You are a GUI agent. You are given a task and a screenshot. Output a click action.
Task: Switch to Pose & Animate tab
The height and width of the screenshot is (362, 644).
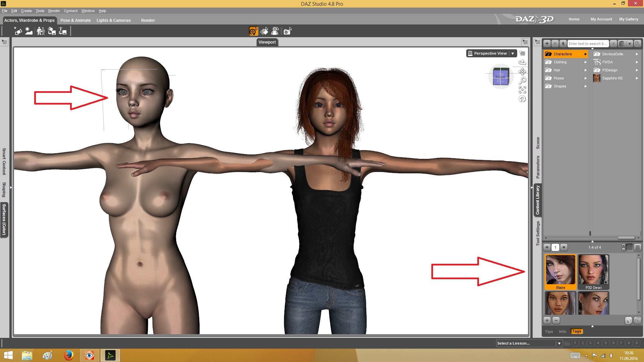pos(75,20)
